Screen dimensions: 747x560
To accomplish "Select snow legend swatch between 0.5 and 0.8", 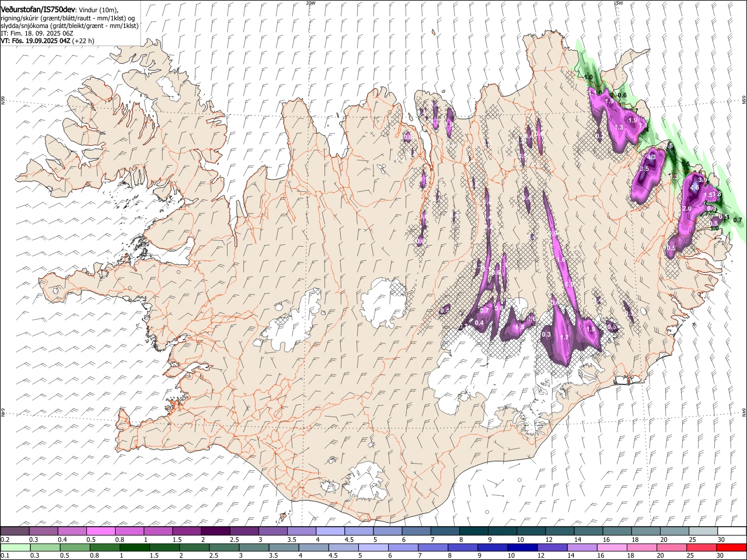I will point(100,531).
